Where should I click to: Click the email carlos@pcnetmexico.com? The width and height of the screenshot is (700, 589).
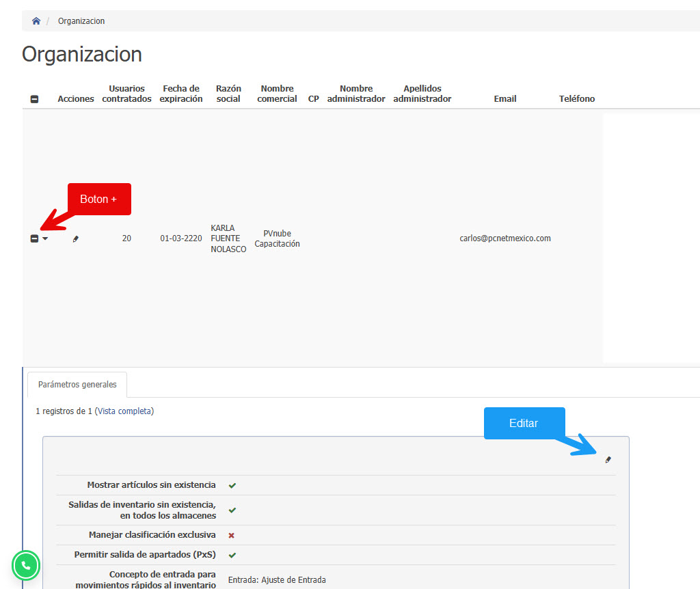point(504,238)
